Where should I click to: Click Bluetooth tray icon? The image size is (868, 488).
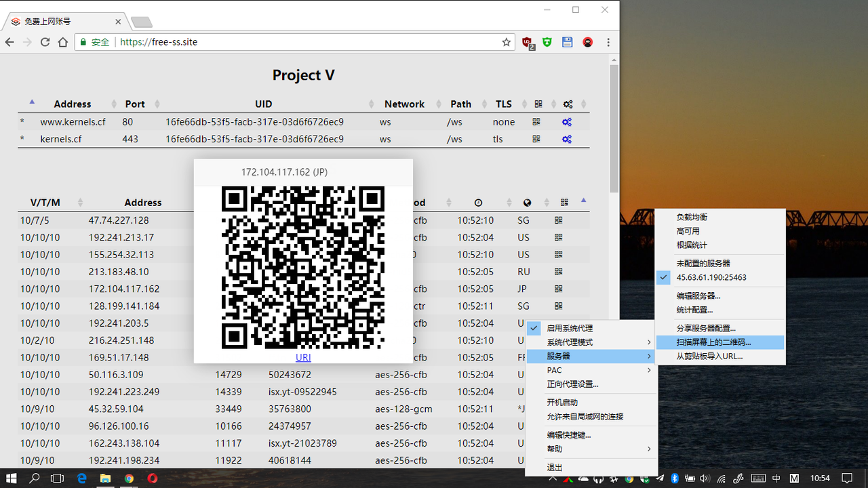tap(675, 478)
